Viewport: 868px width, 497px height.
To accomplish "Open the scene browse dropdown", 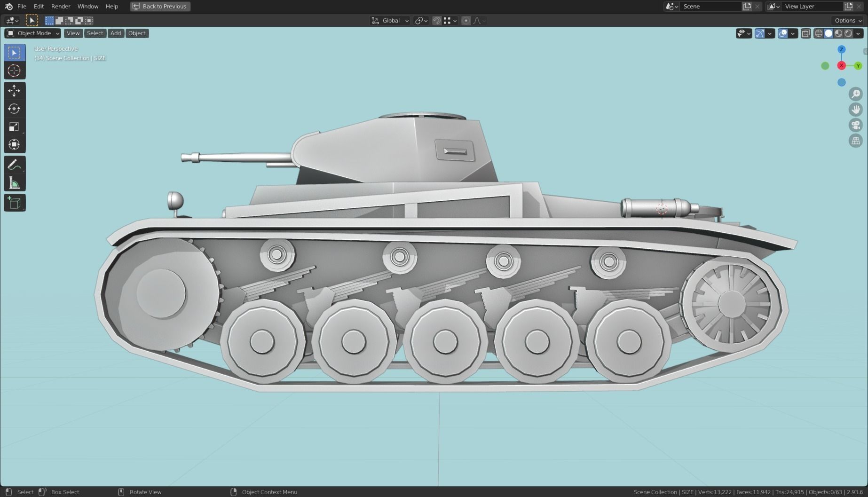I will (671, 6).
